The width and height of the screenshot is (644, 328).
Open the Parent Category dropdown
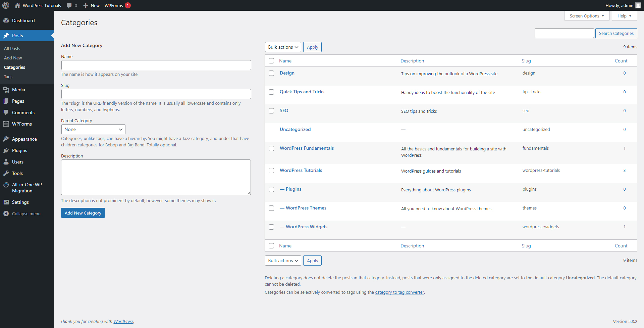point(93,129)
